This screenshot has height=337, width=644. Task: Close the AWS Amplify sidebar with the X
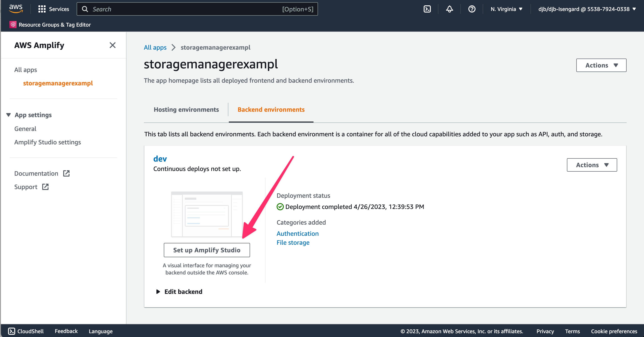point(113,45)
